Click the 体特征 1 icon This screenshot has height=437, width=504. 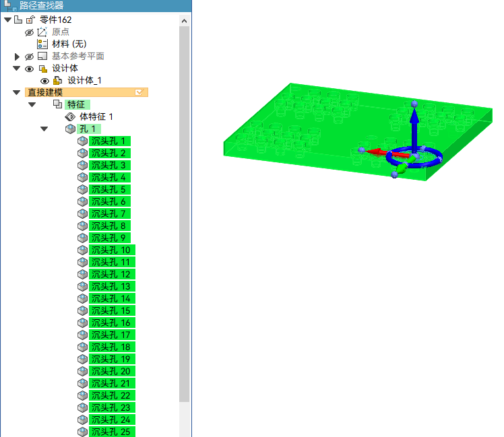(70, 116)
